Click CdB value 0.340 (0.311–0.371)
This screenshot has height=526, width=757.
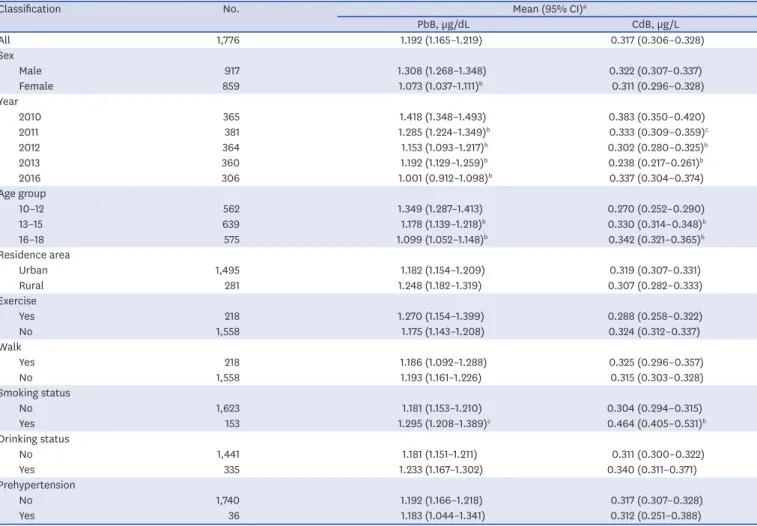pos(652,470)
